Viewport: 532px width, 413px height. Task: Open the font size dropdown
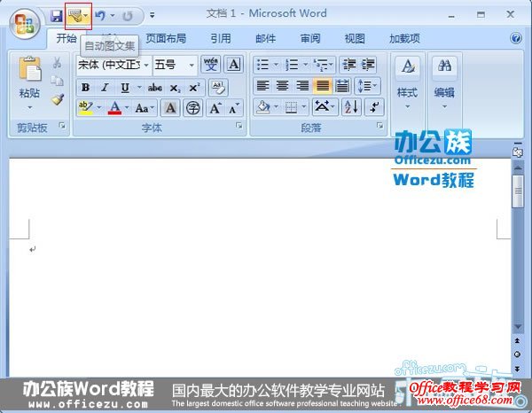[175, 65]
